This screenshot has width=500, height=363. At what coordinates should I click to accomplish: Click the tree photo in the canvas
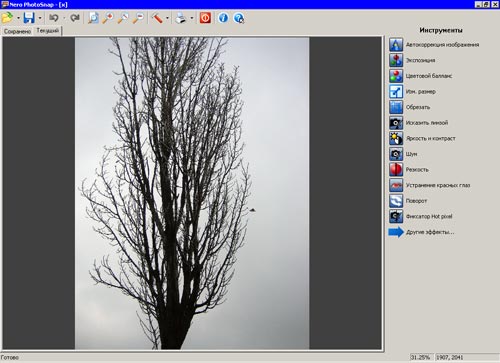click(x=192, y=193)
